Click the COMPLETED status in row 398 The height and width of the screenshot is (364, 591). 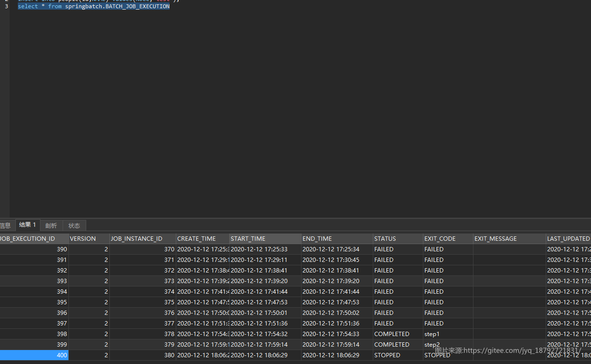pos(398,334)
